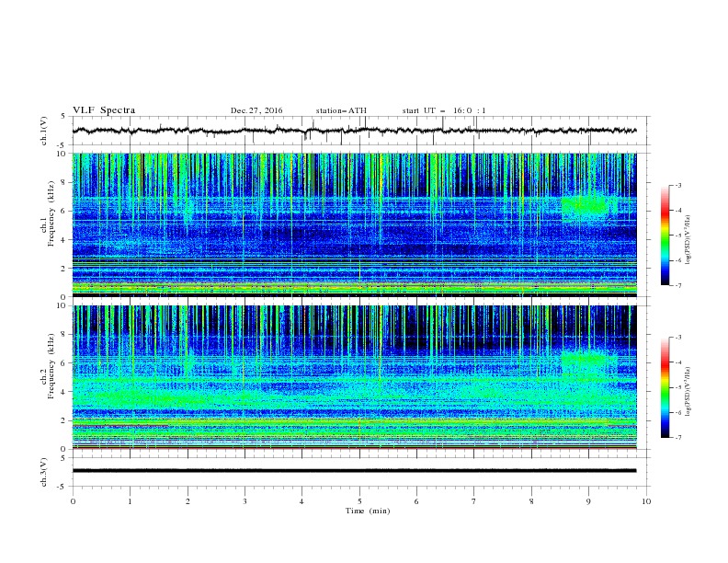728x563 pixels.
Task: Click the "VLF Spectra" plot title
Action: click(x=104, y=110)
